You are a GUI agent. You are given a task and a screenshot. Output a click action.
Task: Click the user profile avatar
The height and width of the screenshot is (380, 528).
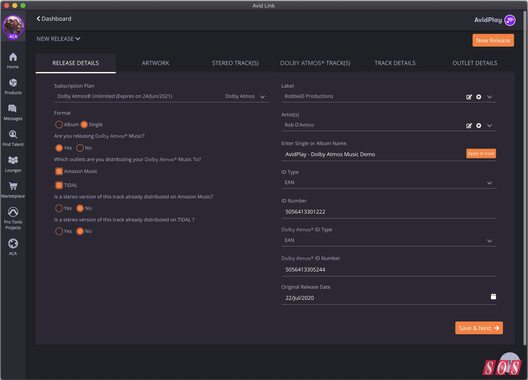pos(13,27)
